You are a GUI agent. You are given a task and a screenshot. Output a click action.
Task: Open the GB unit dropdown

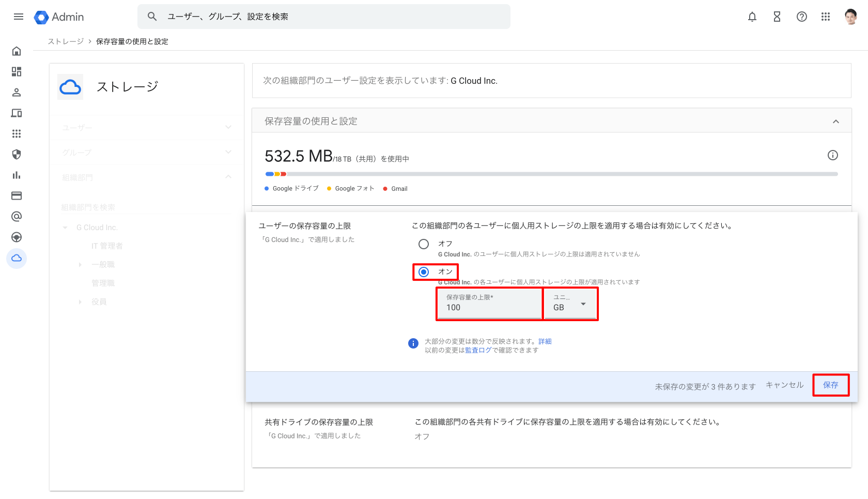click(x=571, y=304)
